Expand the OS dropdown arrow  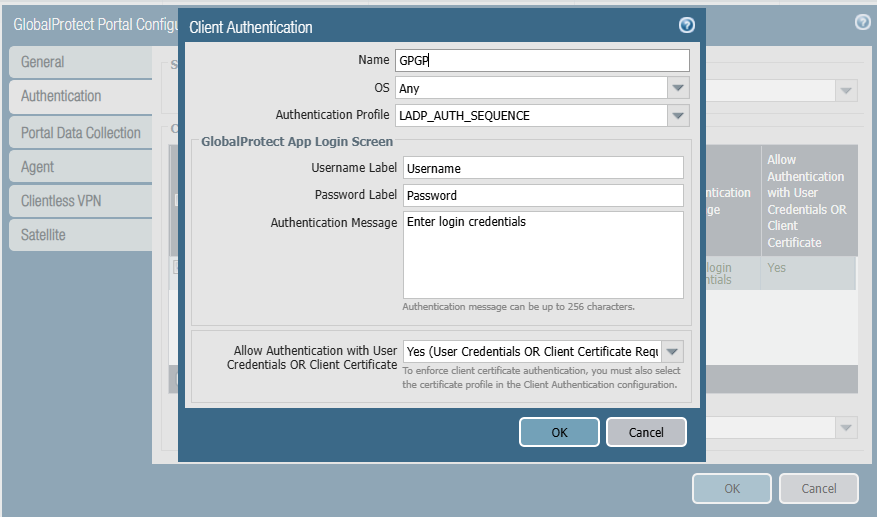(678, 88)
